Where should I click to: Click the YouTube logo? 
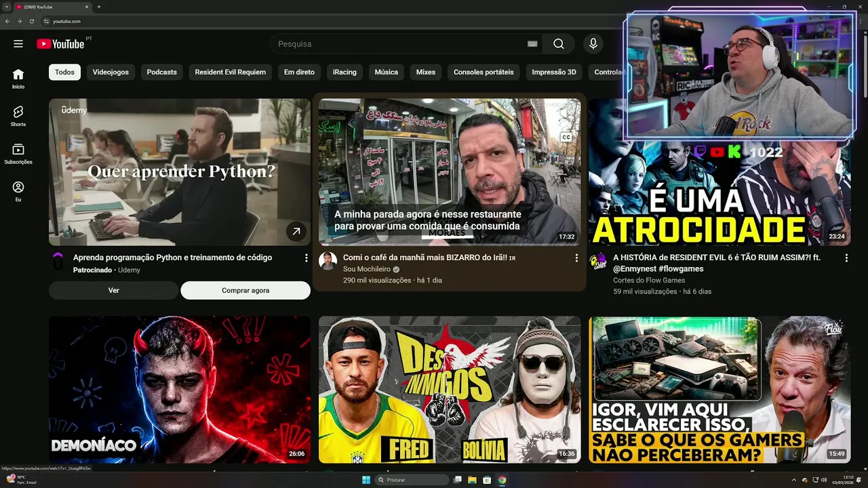point(60,44)
